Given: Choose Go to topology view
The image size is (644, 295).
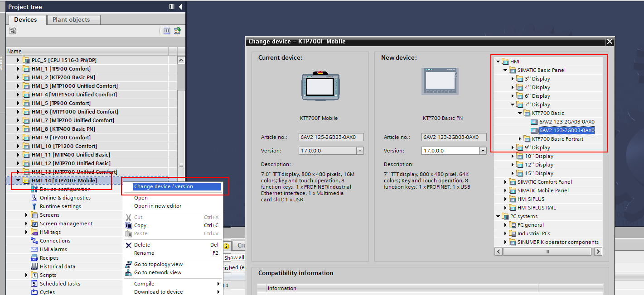Looking at the screenshot, I should click(x=158, y=264).
